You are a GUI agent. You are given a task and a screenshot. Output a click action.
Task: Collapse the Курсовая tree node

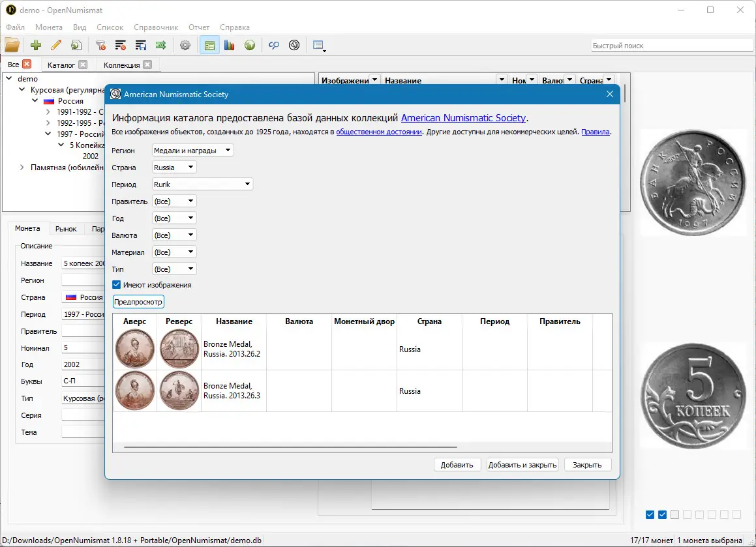pyautogui.click(x=22, y=89)
